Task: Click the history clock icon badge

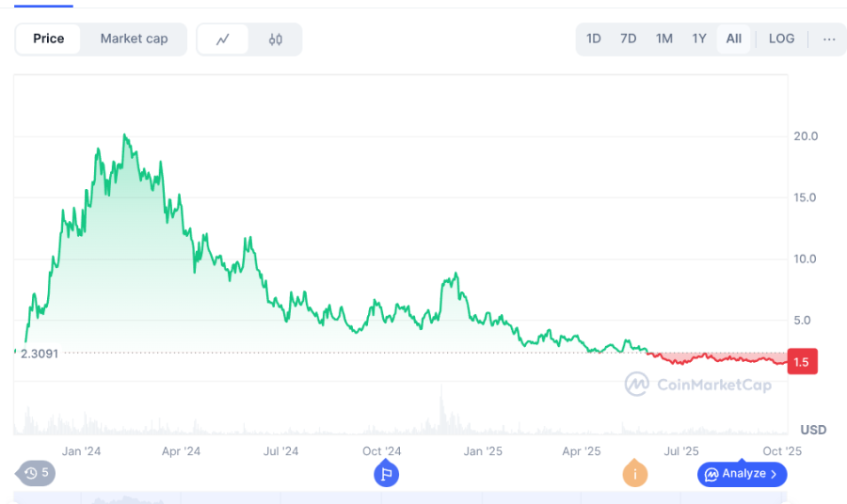Action: click(36, 473)
